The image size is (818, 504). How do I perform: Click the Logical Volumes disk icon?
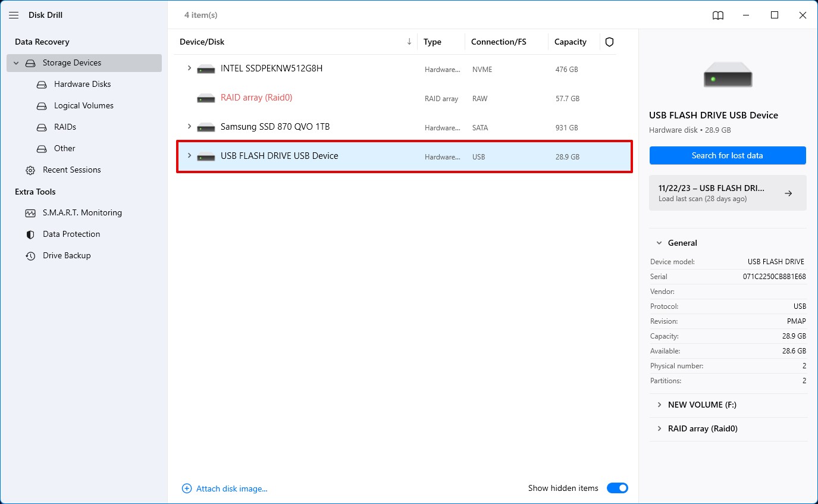click(42, 106)
